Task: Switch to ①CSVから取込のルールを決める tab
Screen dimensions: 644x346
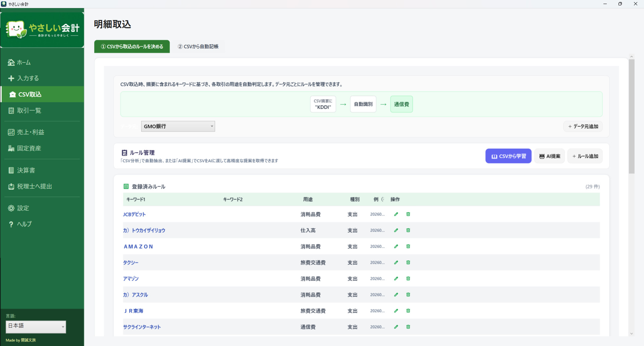Action: point(132,47)
